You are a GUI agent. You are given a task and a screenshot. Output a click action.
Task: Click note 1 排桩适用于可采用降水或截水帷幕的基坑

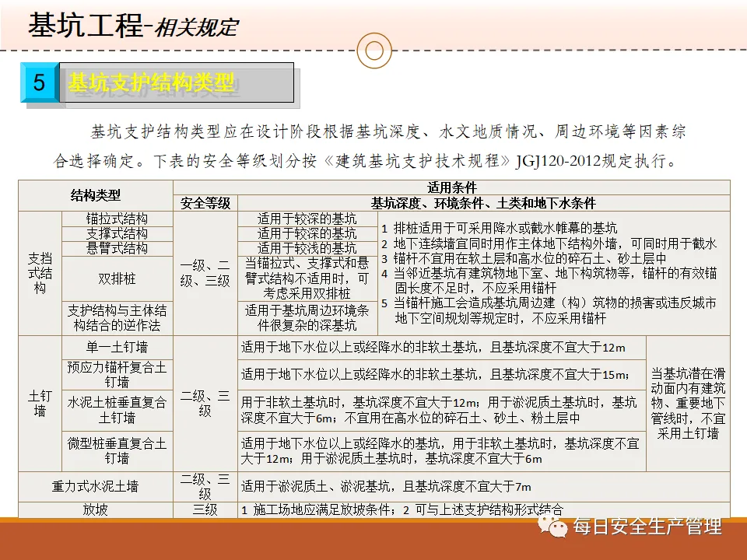point(500,229)
